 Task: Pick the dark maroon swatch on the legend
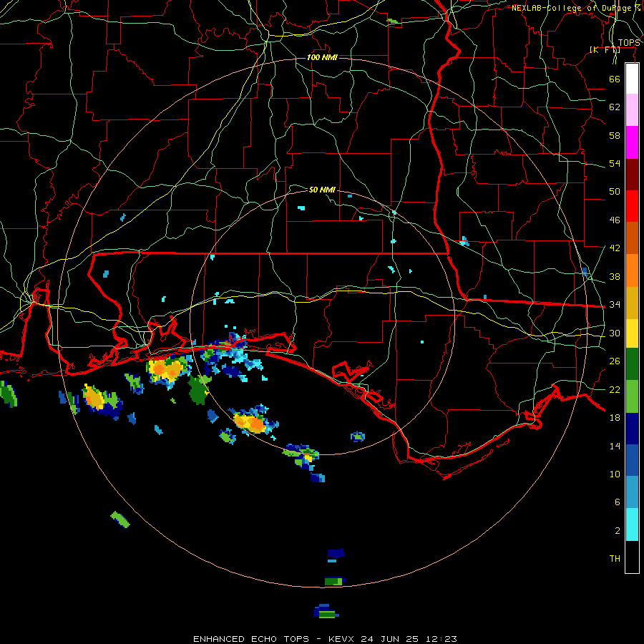(x=632, y=175)
